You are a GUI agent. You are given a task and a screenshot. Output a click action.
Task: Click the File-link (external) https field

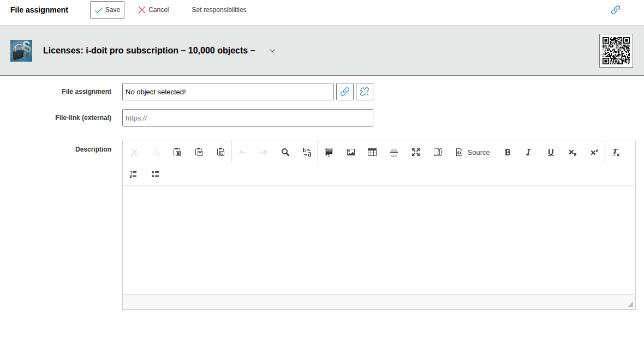click(x=248, y=118)
